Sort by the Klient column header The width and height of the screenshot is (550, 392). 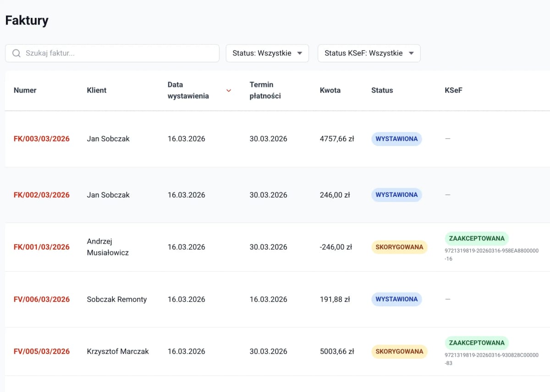[x=97, y=90]
